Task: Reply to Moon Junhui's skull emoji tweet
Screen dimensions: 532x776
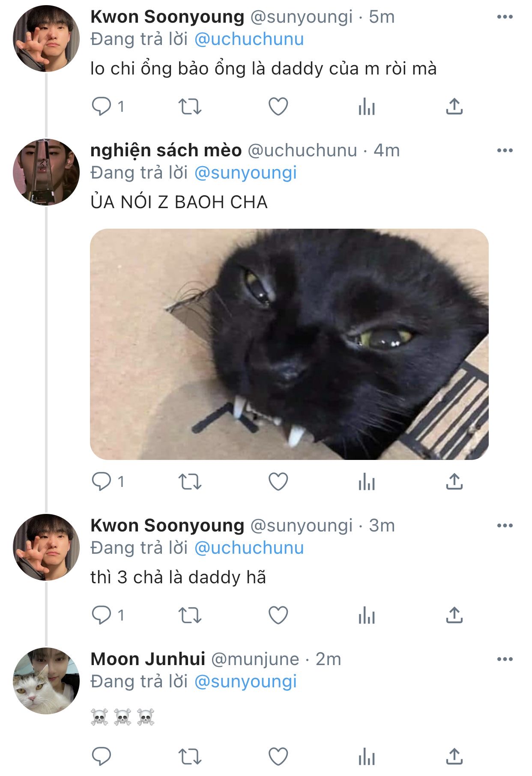Action: (x=102, y=756)
